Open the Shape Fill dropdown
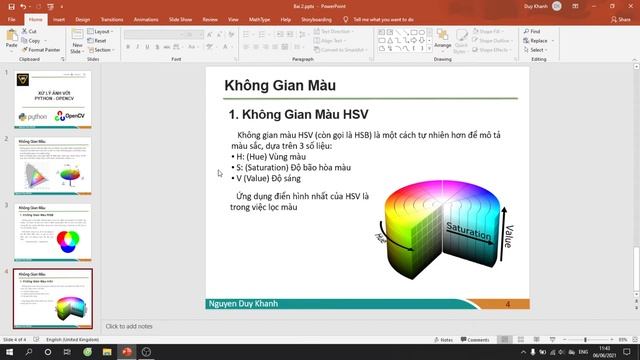Viewport: 640px width, 360px height. pos(488,31)
